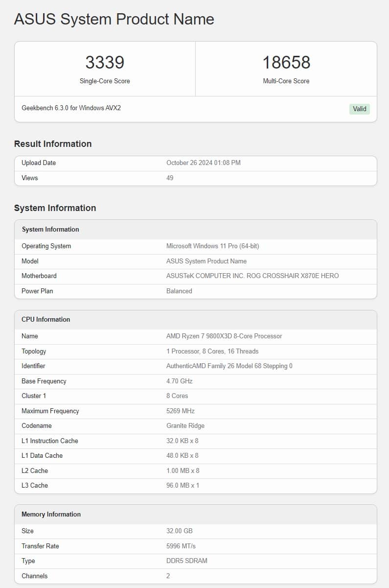Screen dimensions: 389x588
Task: Click the green Valid badge
Action: pos(360,109)
